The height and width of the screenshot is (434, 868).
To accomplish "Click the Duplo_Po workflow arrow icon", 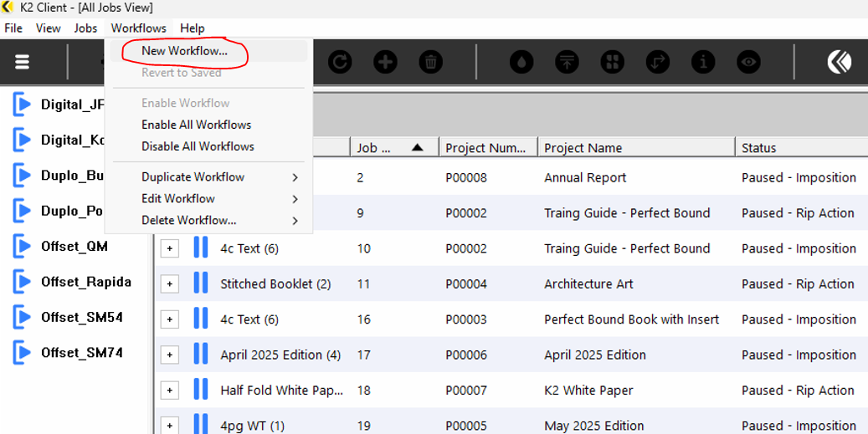I will pyautogui.click(x=22, y=211).
